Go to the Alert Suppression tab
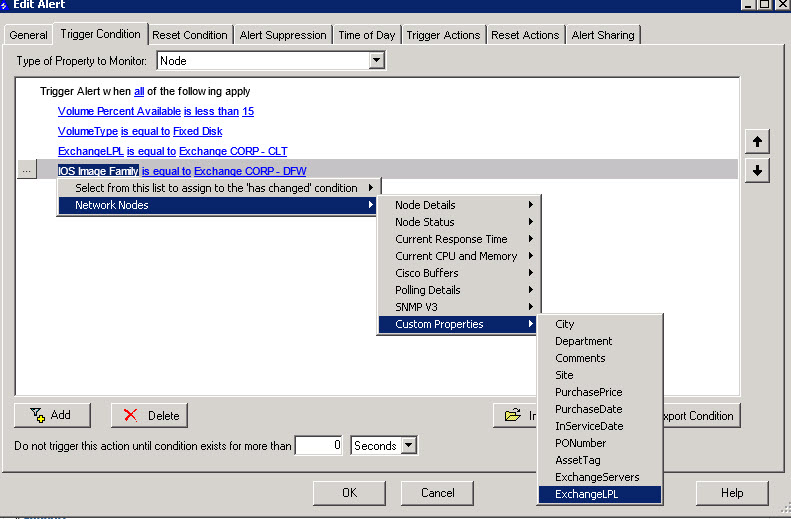The image size is (791, 519). [x=283, y=35]
